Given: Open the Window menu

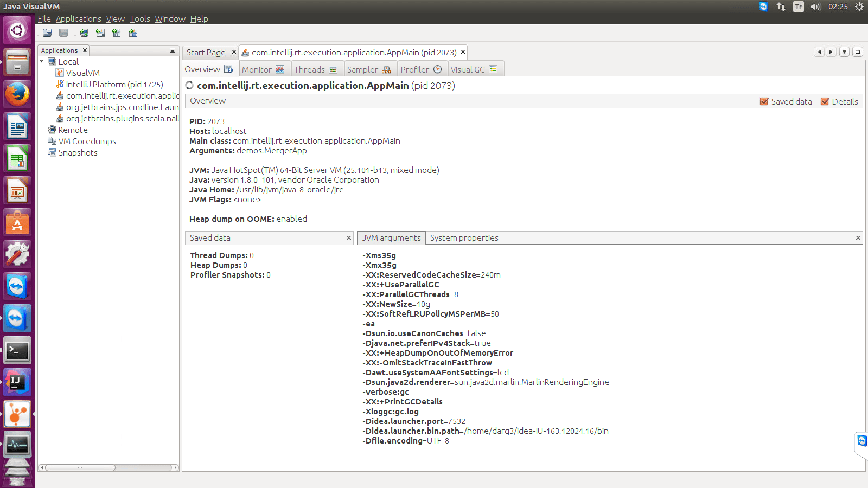Looking at the screenshot, I should tap(170, 19).
